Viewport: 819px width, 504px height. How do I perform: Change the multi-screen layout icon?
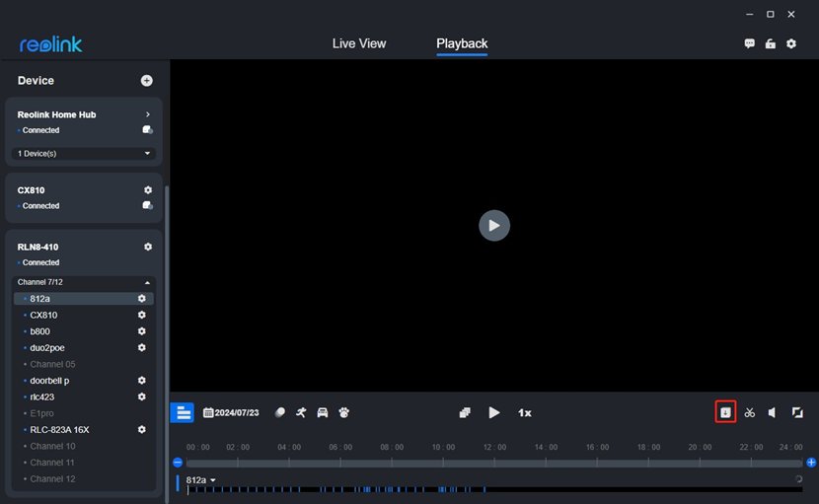pos(465,412)
